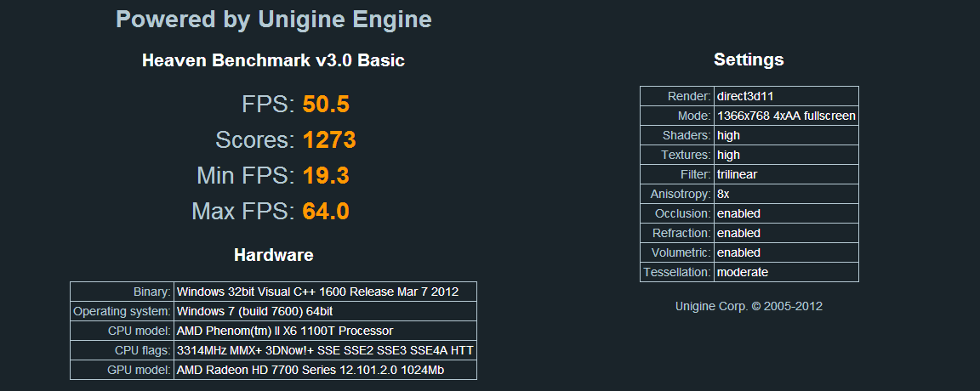Image resolution: width=980 pixels, height=391 pixels.
Task: Click the Unigine Corp. copyright text
Action: pyautogui.click(x=749, y=306)
